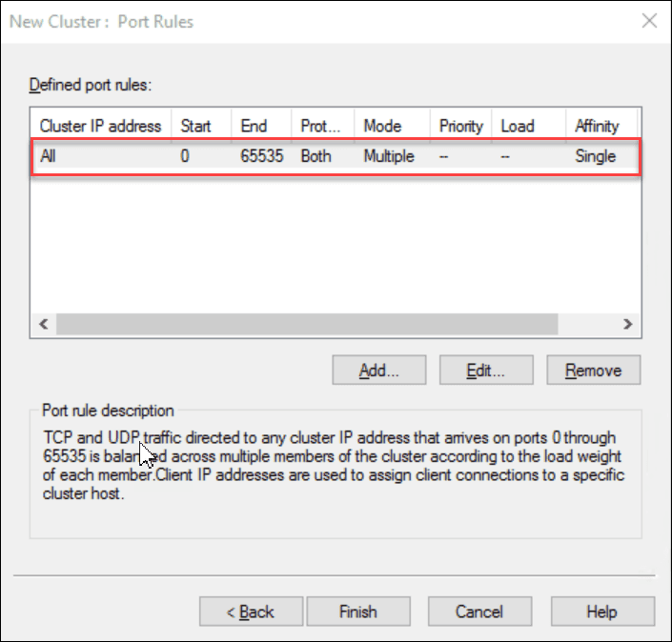The image size is (672, 642).
Task: Remove the selected port rule
Action: coord(593,371)
